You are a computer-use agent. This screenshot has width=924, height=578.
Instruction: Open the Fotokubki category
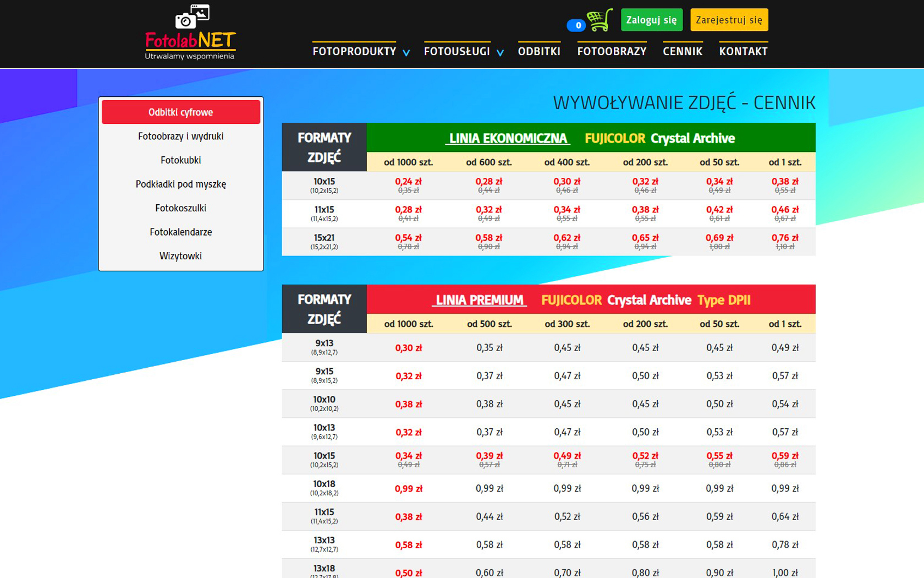pyautogui.click(x=181, y=160)
